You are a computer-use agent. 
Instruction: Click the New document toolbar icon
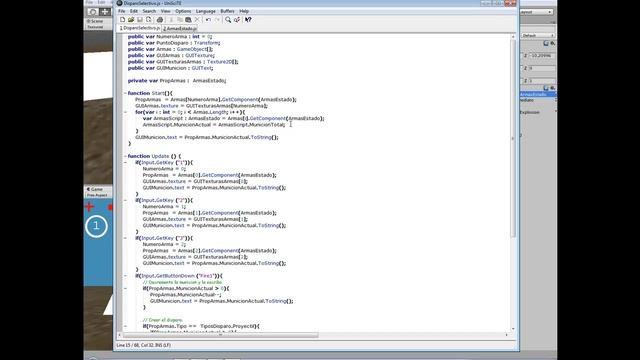122,20
